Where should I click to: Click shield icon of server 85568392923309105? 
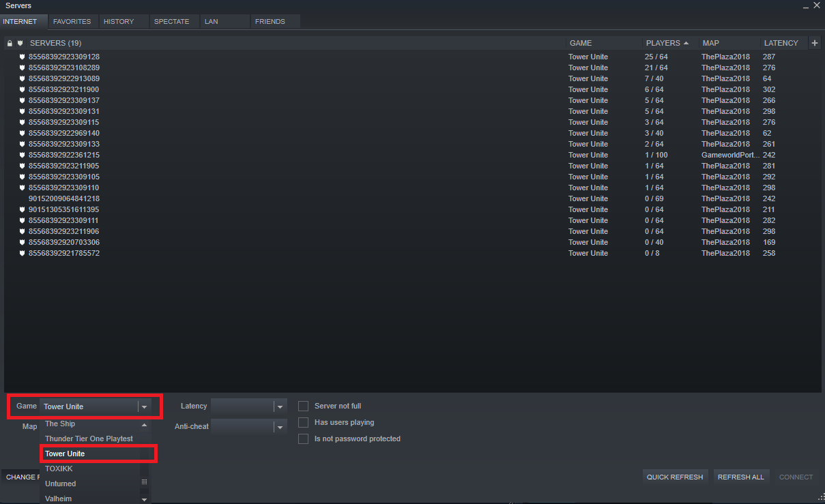pyautogui.click(x=22, y=177)
